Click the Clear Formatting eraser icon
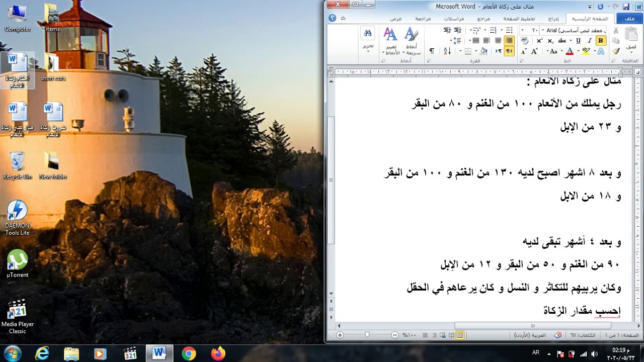644x362 pixels. click(524, 40)
